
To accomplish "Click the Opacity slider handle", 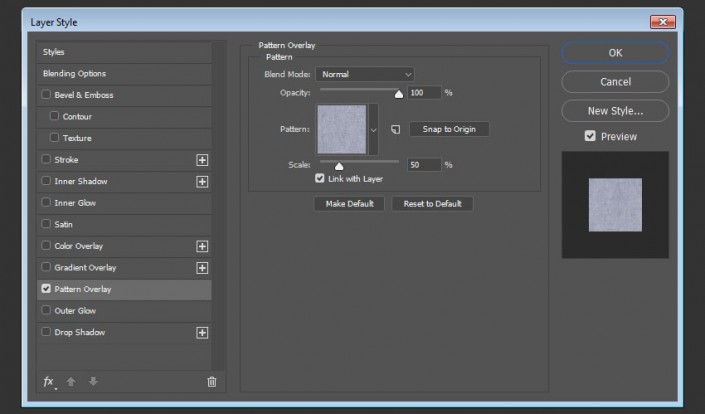I will click(x=399, y=94).
